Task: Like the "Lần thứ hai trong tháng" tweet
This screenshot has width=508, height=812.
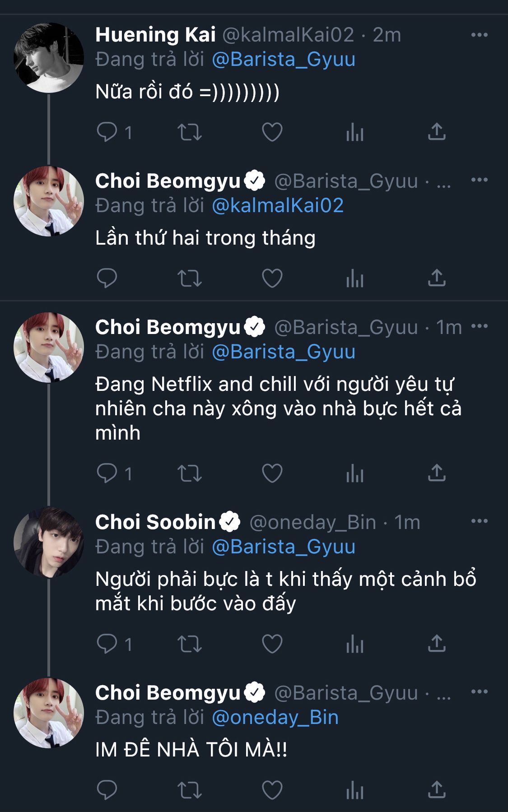Action: [x=272, y=278]
